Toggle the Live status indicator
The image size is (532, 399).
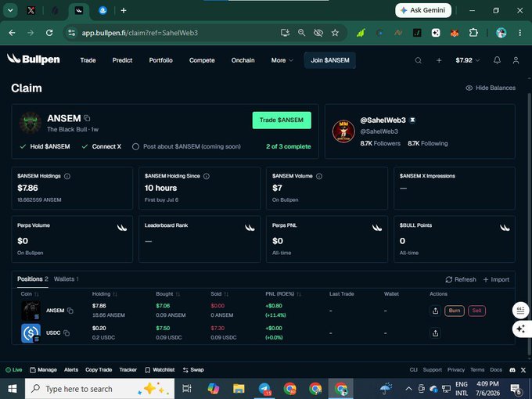14,370
